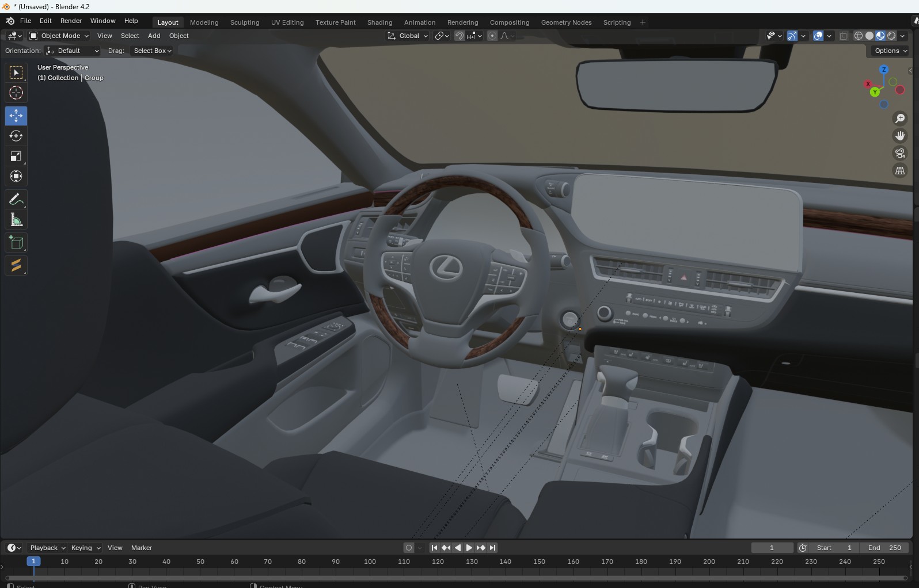Play the animation in reverse
This screenshot has width=919, height=588.
[x=458, y=548]
